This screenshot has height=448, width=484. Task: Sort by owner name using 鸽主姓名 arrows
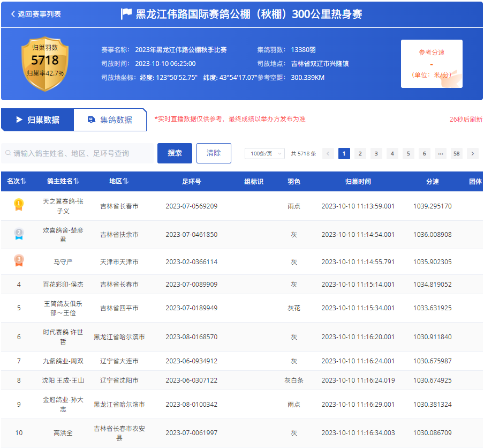[x=77, y=182]
